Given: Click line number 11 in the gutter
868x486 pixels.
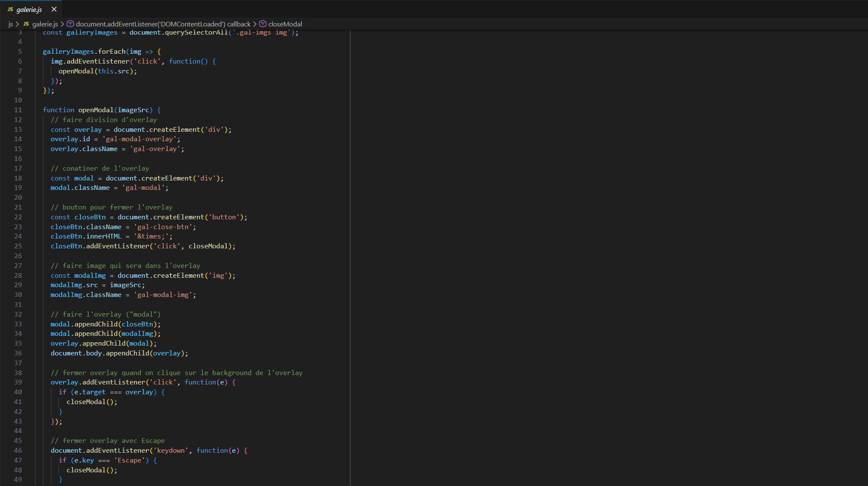Looking at the screenshot, I should coord(18,110).
